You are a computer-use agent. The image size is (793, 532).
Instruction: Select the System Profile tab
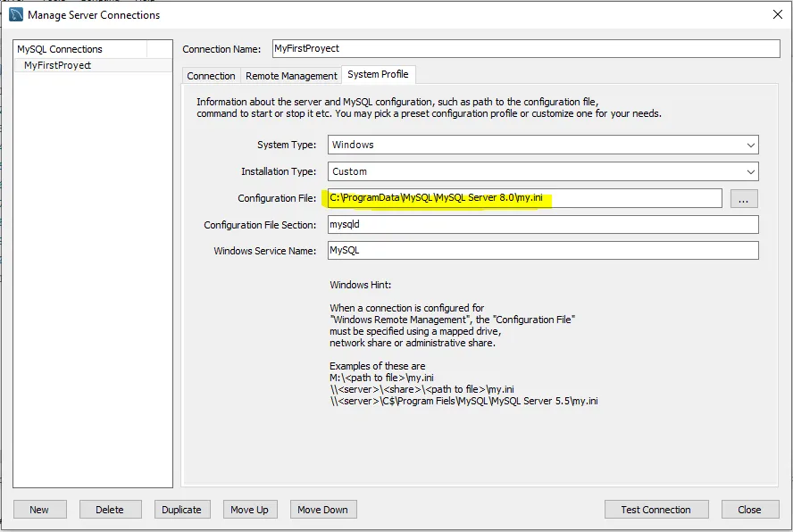pyautogui.click(x=378, y=74)
